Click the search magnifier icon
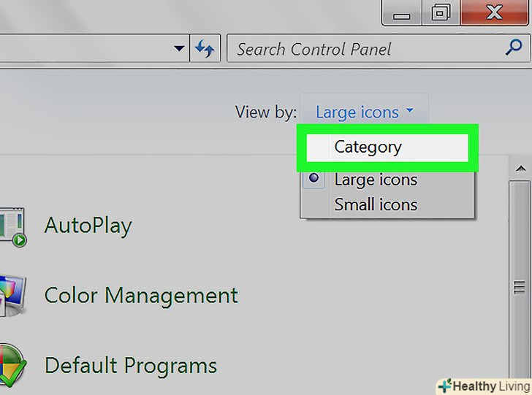 (513, 49)
